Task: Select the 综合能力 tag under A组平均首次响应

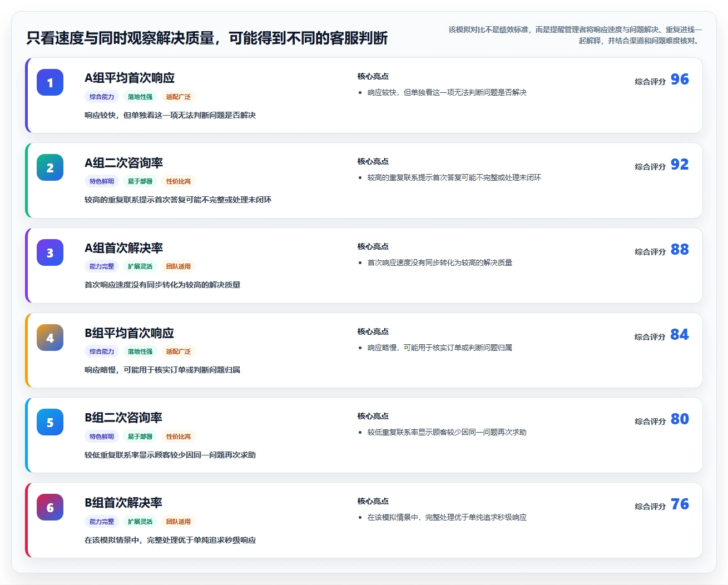Action: tap(102, 97)
